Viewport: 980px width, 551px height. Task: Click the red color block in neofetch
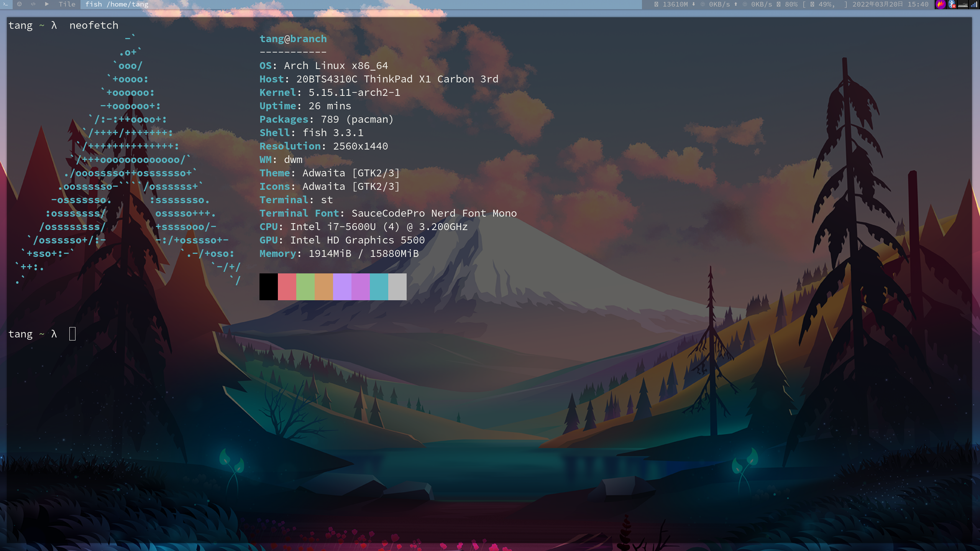coord(287,286)
